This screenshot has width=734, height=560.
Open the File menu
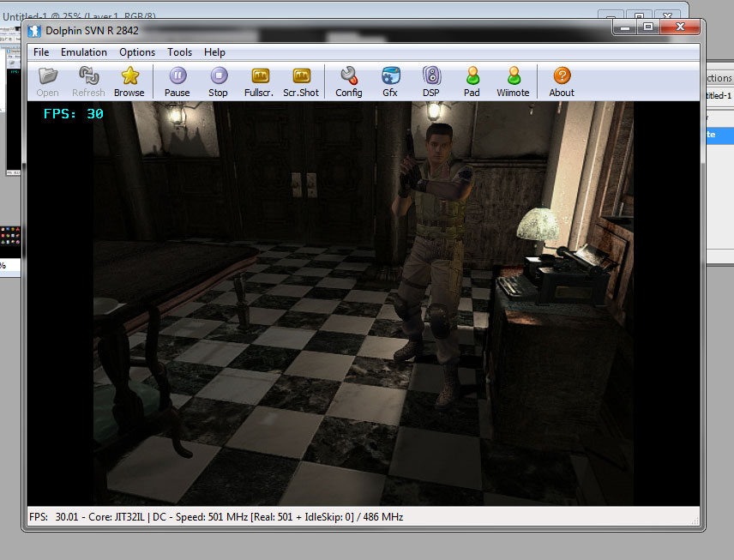click(41, 52)
